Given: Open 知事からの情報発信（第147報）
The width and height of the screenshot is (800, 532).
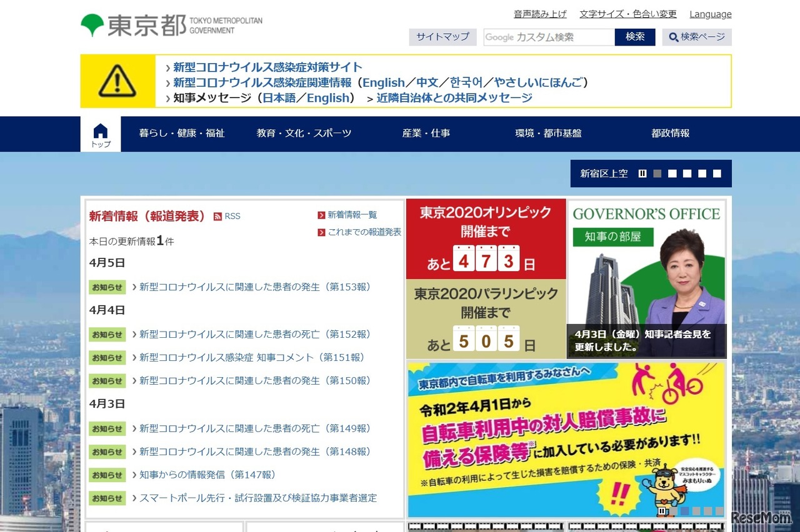Looking at the screenshot, I should [207, 475].
